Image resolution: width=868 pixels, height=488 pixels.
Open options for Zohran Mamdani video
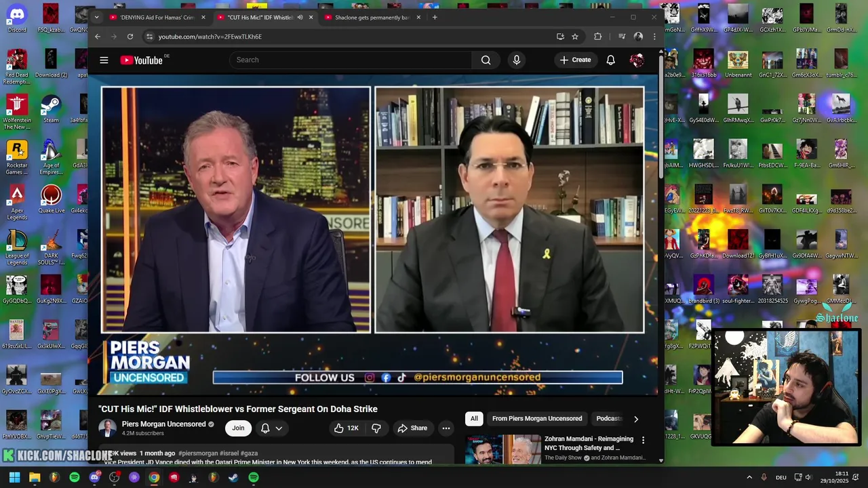643,441
